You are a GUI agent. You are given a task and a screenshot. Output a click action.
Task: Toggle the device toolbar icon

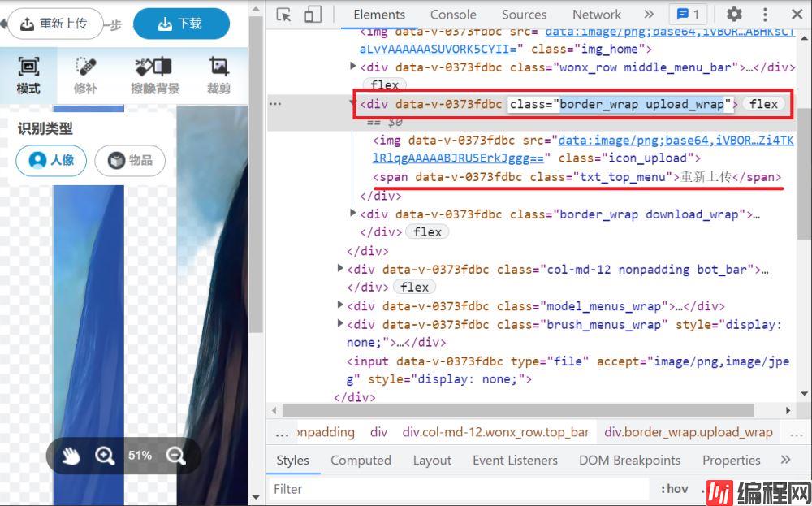point(313,15)
